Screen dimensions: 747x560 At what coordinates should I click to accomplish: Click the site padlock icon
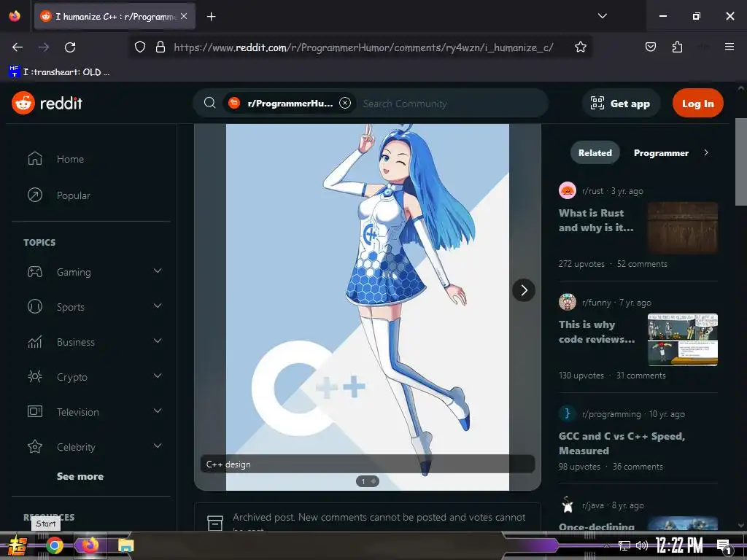point(160,47)
